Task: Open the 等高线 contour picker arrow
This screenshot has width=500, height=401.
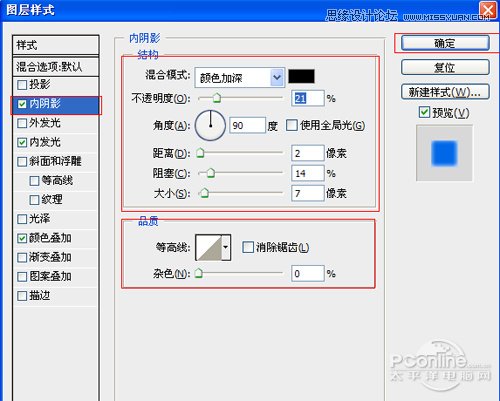Action: (x=226, y=247)
